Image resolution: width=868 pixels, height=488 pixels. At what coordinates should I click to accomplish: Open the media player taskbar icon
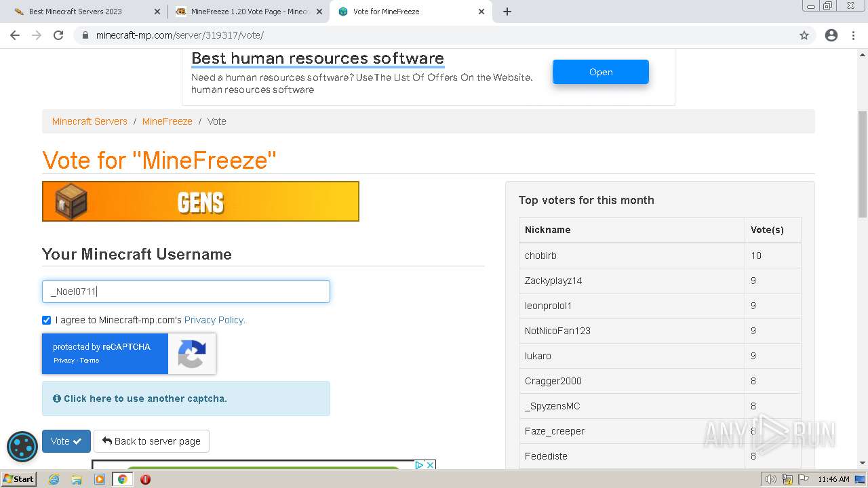point(100,479)
